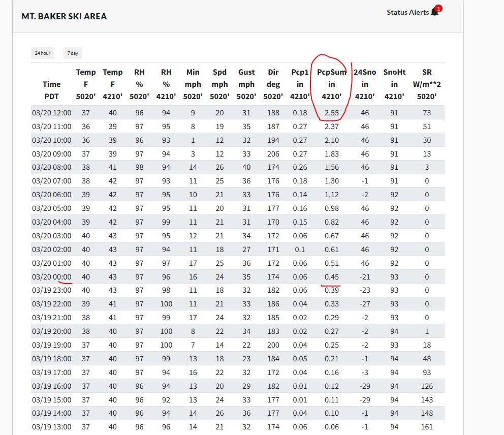Click the PcpSum in 4210' column header
The width and height of the screenshot is (504, 435).
[331, 84]
